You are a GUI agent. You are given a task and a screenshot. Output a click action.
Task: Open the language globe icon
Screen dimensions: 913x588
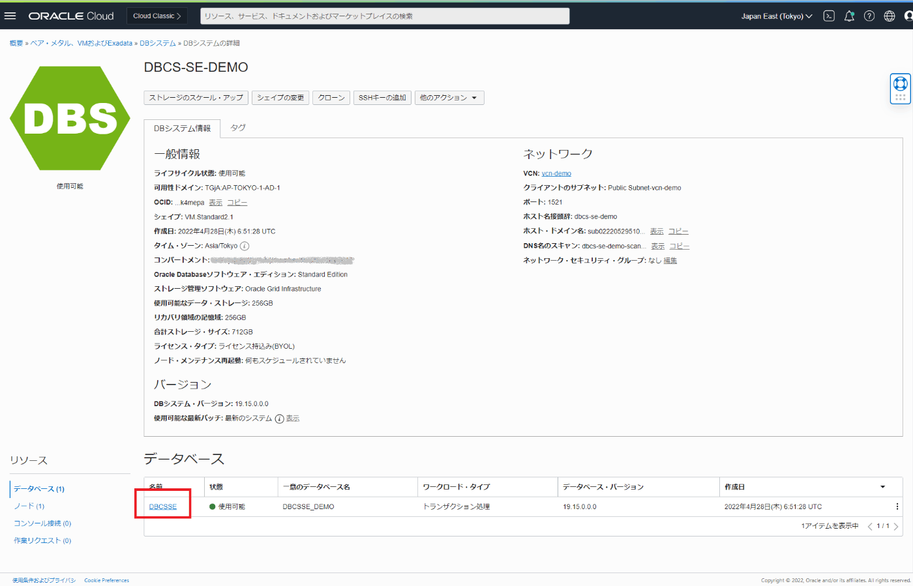(890, 16)
